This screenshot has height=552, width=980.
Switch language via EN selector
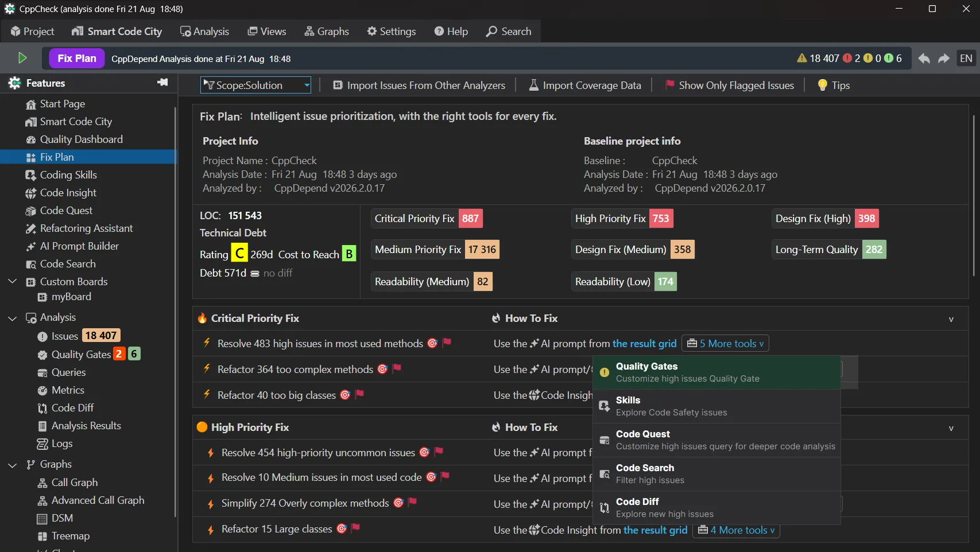[x=966, y=58]
